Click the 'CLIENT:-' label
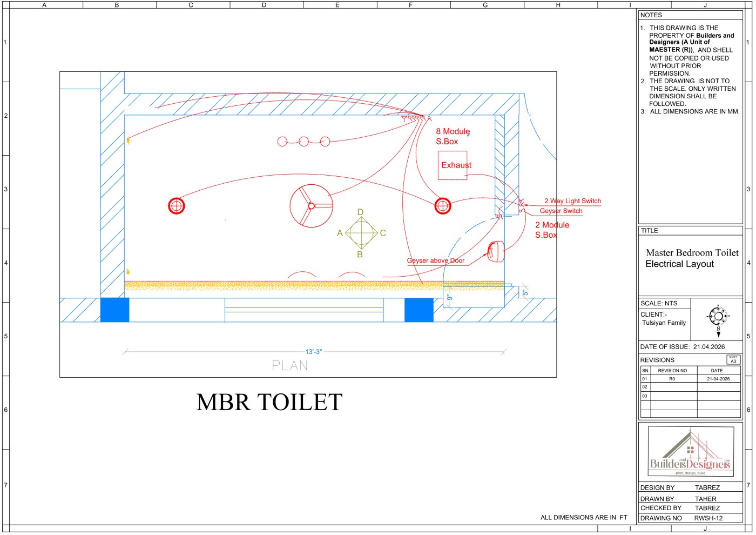The image size is (756, 535). tap(654, 315)
